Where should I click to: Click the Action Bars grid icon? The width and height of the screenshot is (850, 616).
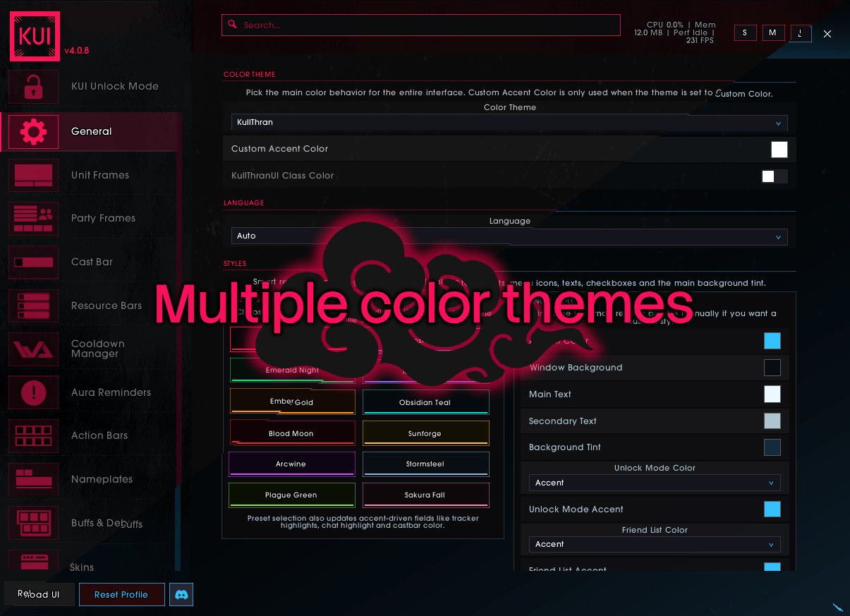tap(33, 436)
